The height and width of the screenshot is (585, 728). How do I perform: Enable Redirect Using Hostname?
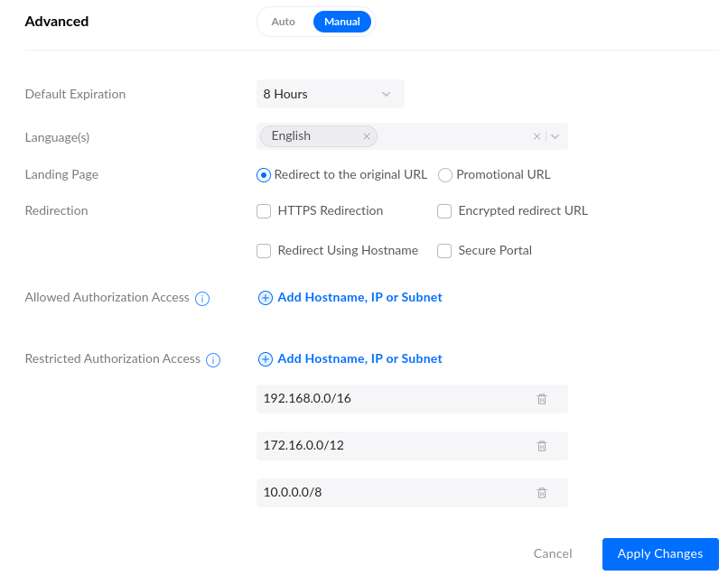tap(264, 251)
